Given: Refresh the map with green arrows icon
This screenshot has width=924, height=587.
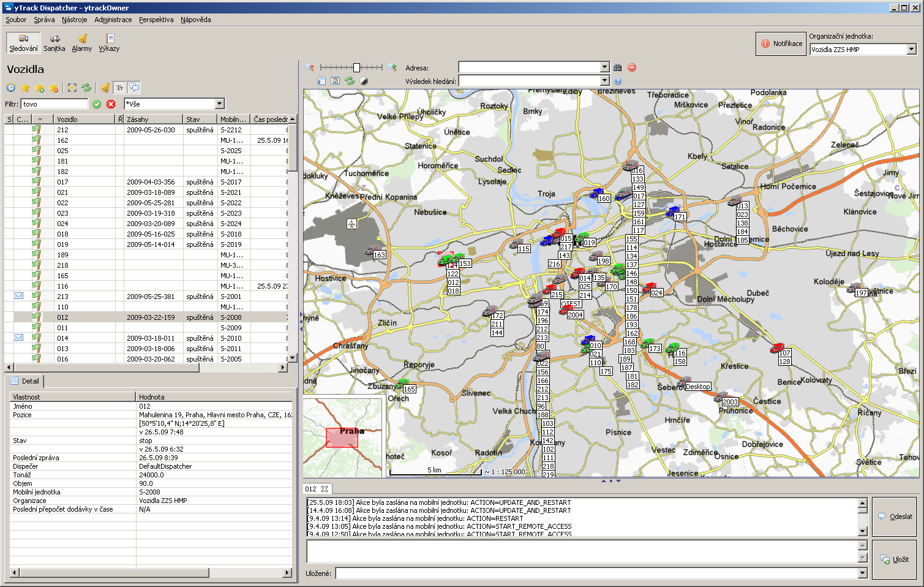Looking at the screenshot, I should pyautogui.click(x=350, y=81).
